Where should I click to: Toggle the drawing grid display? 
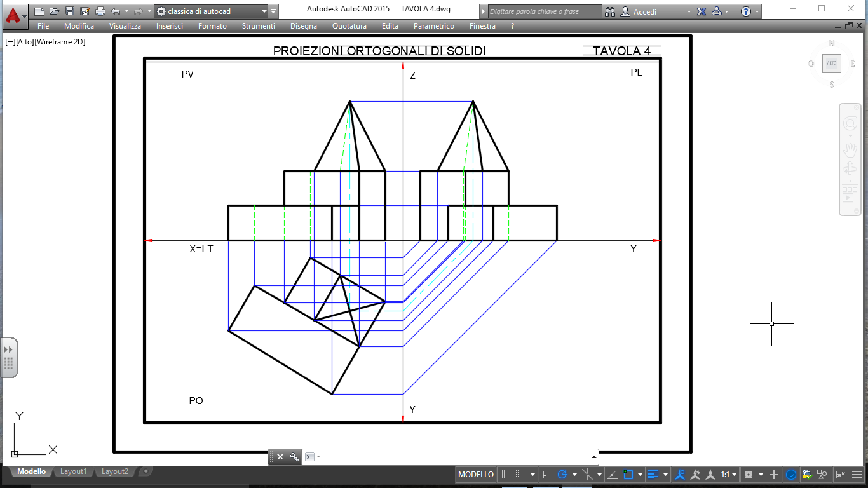click(x=505, y=474)
